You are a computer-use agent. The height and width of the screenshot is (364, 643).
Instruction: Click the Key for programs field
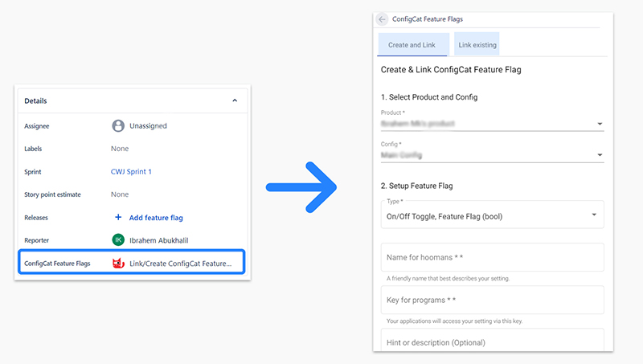[492, 300]
